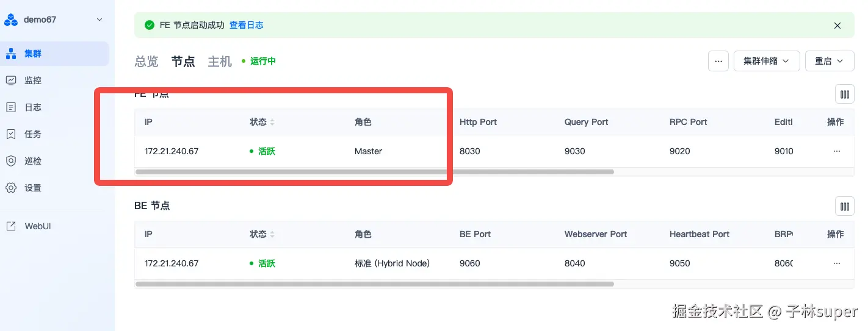Click the BE table horizontal scrollbar
868x331 pixels.
(x=374, y=284)
